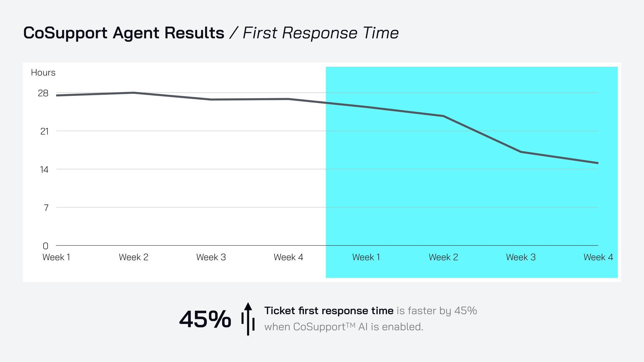Image resolution: width=644 pixels, height=362 pixels.
Task: Select the CoSupport Agent Results title
Action: point(124,33)
